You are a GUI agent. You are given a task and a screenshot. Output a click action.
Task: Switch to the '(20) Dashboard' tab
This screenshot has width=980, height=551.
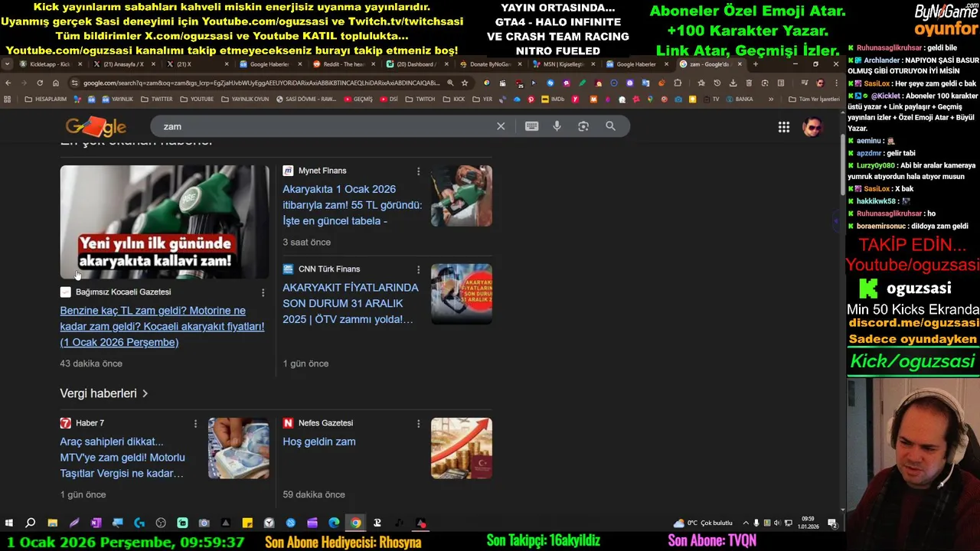416,64
